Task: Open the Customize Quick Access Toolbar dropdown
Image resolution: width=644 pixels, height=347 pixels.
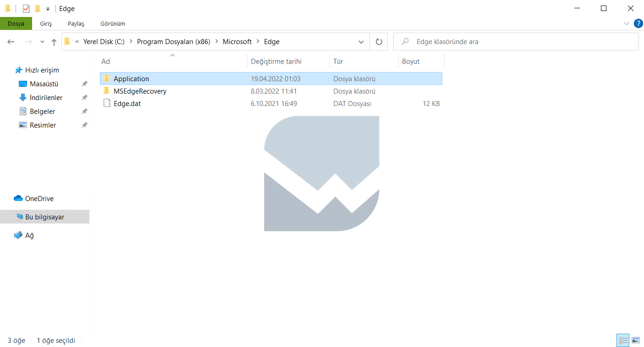Action: tap(48, 9)
